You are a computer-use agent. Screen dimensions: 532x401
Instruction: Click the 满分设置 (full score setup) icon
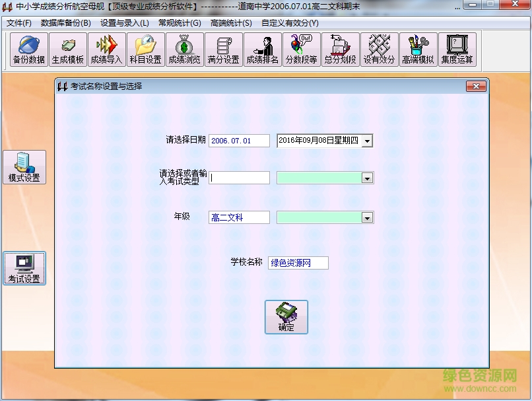pos(222,49)
